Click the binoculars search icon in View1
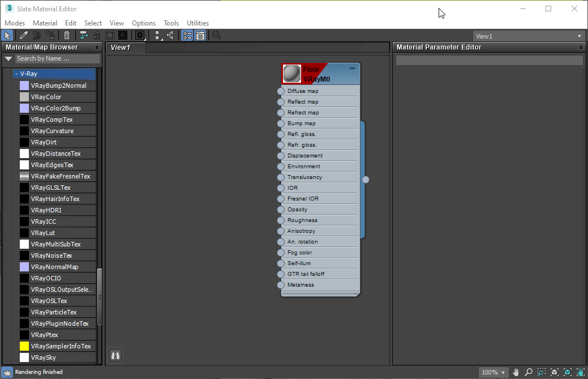588x379 pixels. (x=115, y=355)
